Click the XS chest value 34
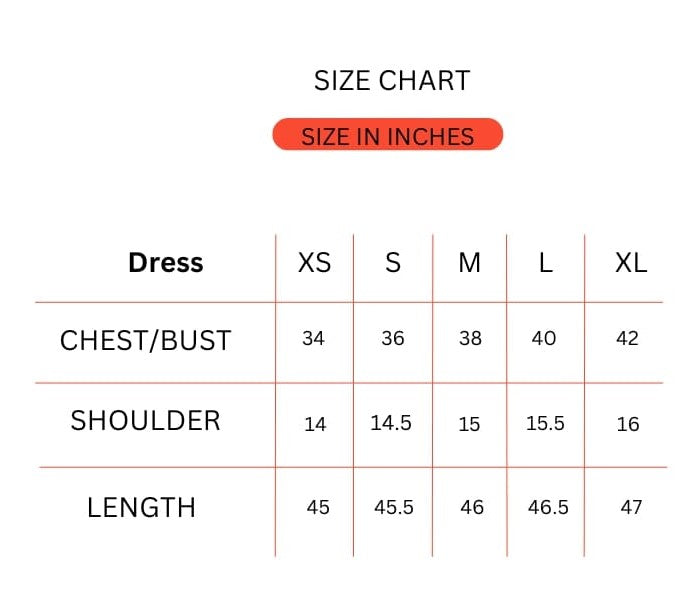This screenshot has height=604, width=696. point(313,339)
